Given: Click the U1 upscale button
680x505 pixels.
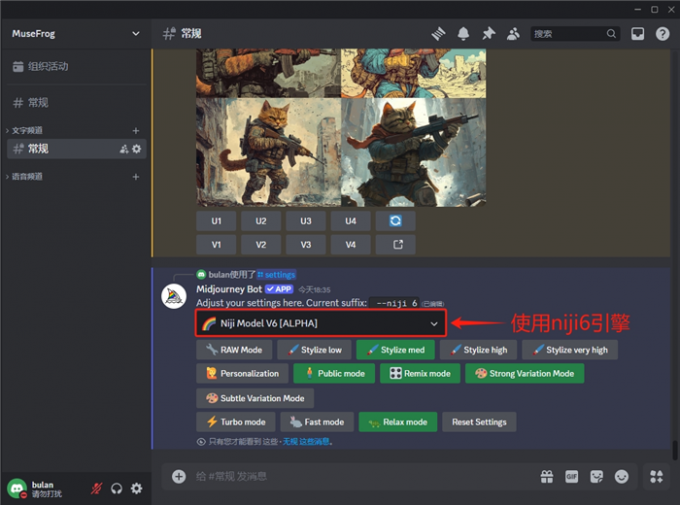Looking at the screenshot, I should point(216,221).
